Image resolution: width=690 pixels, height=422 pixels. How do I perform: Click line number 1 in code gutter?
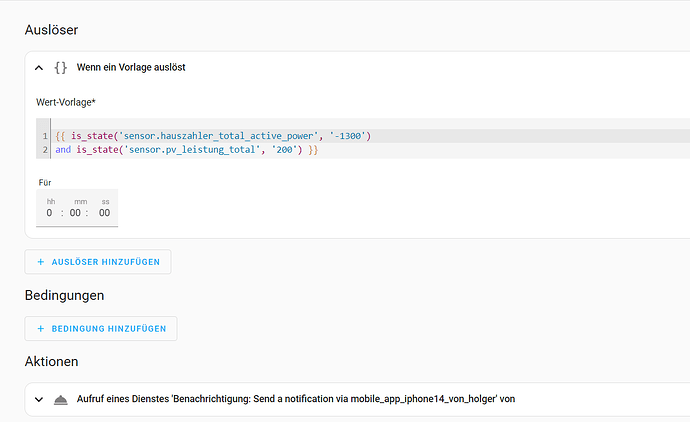[45, 136]
